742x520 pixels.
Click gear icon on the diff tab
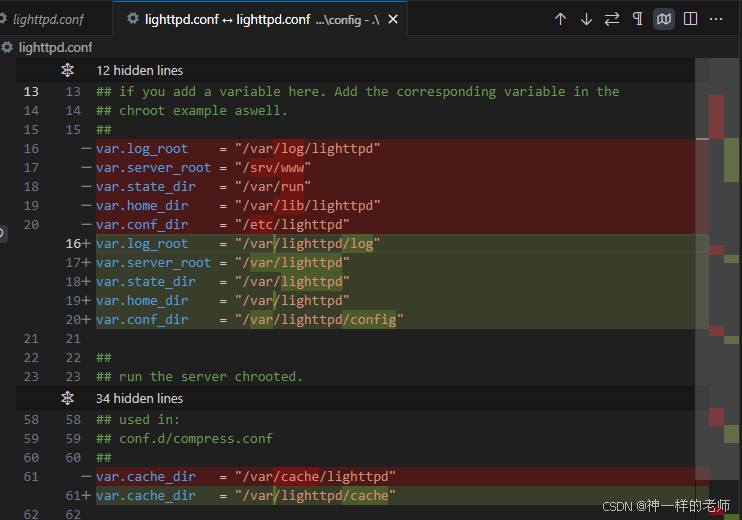tap(133, 19)
